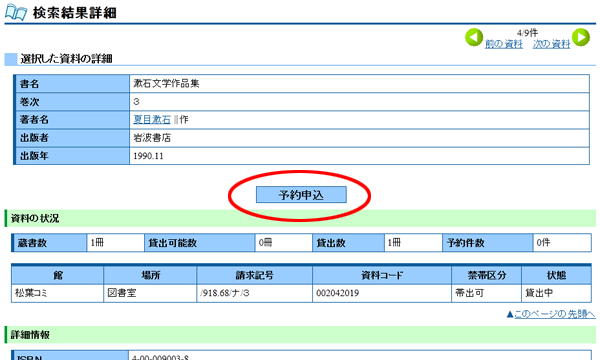Click the 4/9件 result counter
This screenshot has width=600, height=360.
pos(527,33)
